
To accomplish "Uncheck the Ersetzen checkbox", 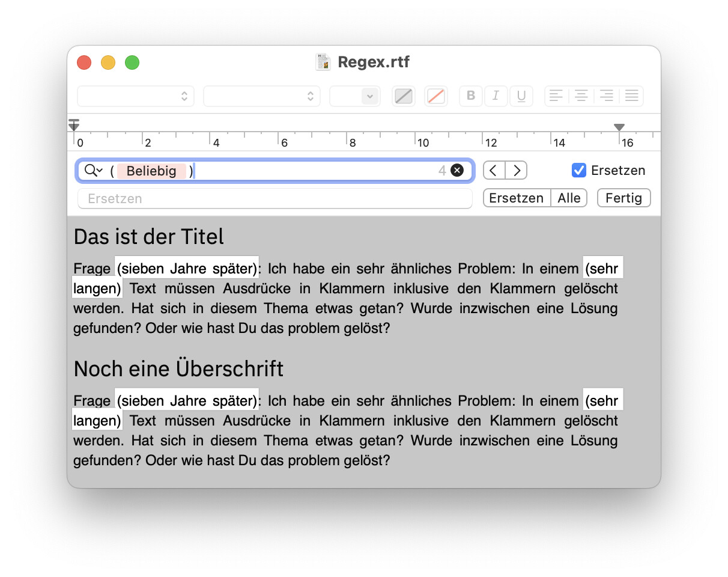I will tap(578, 171).
